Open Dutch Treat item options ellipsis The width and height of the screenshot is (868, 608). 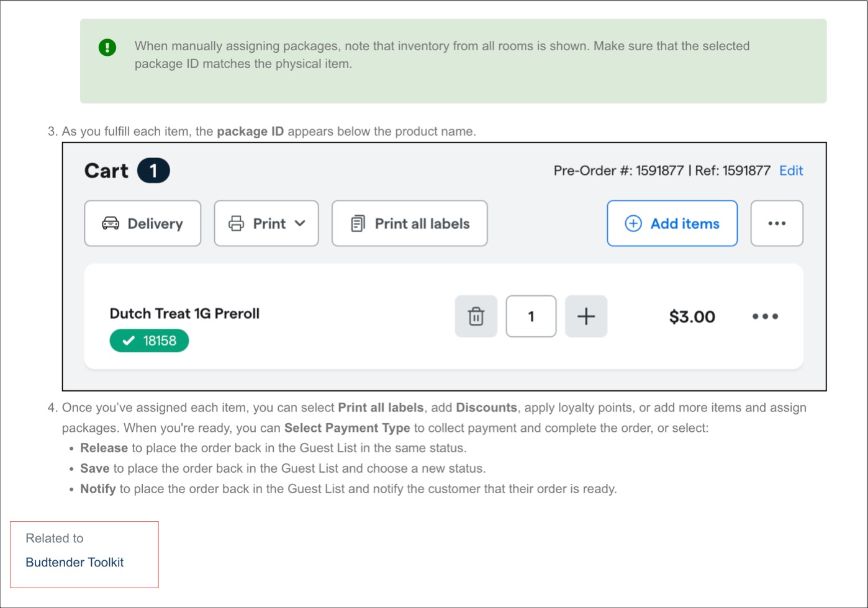765,316
